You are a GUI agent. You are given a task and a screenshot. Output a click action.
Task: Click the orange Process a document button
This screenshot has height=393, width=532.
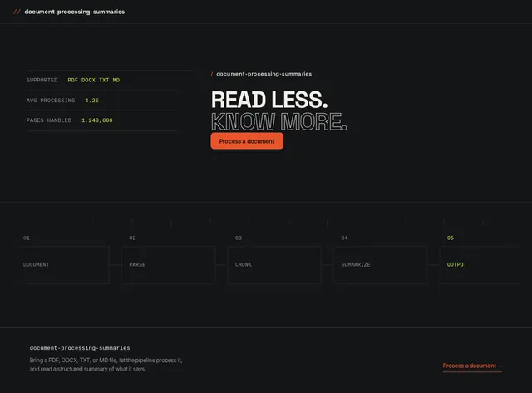(247, 141)
